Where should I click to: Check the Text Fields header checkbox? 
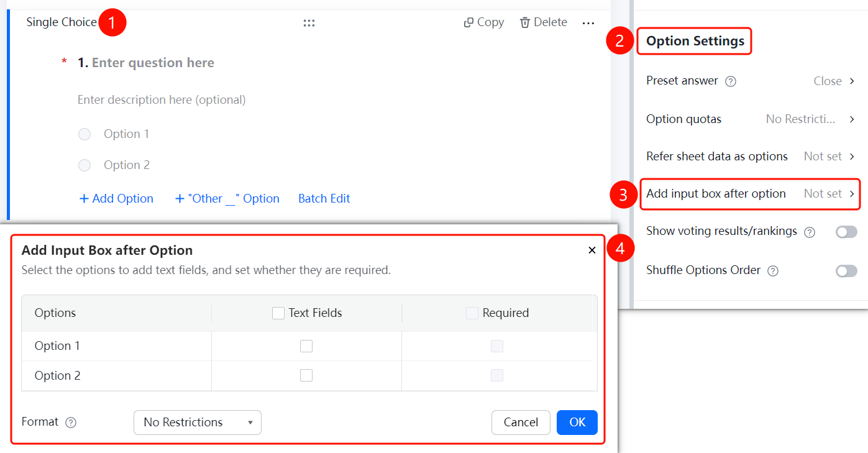click(x=278, y=313)
